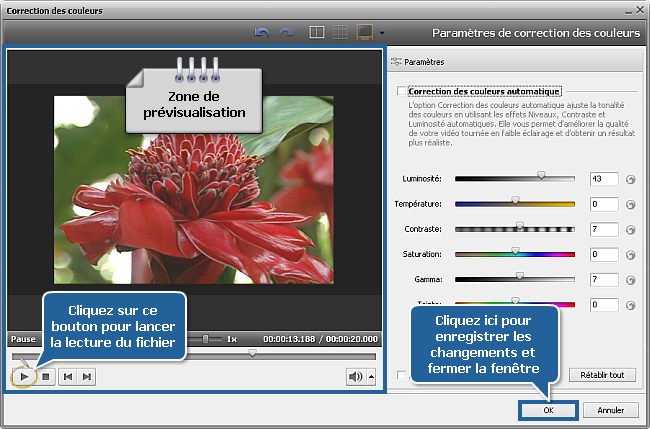Confirm changes with the OK button
The image size is (650, 429).
(549, 410)
